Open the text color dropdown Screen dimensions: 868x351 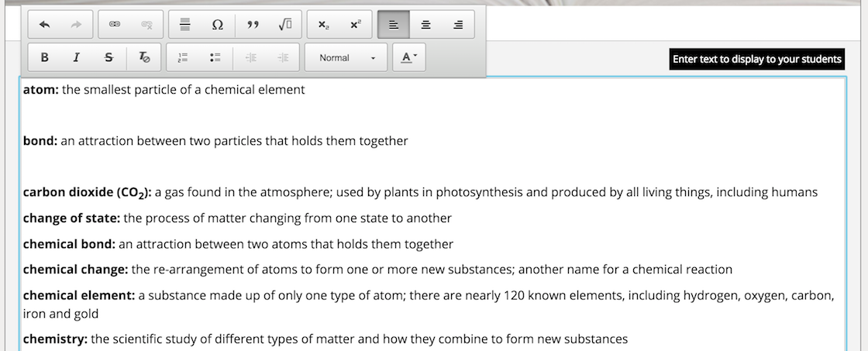coord(409,57)
